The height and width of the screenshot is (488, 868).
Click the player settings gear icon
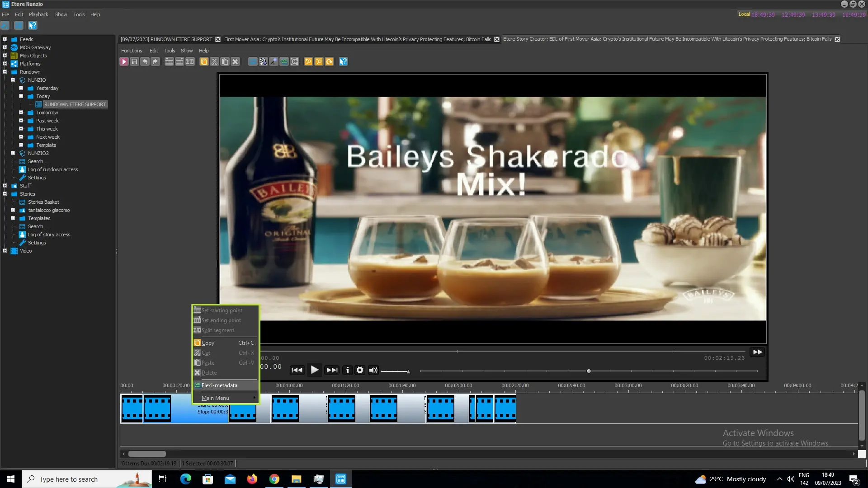pos(360,370)
